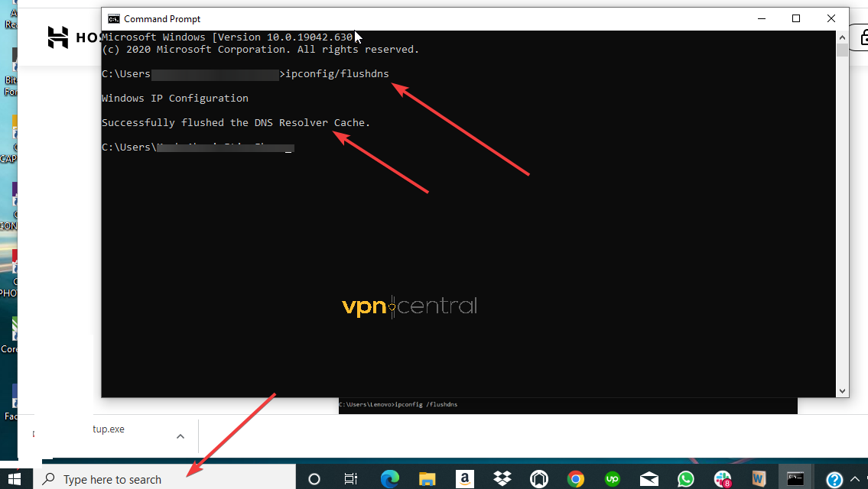Open Cortana from the taskbar
The image size is (868, 489).
point(314,479)
